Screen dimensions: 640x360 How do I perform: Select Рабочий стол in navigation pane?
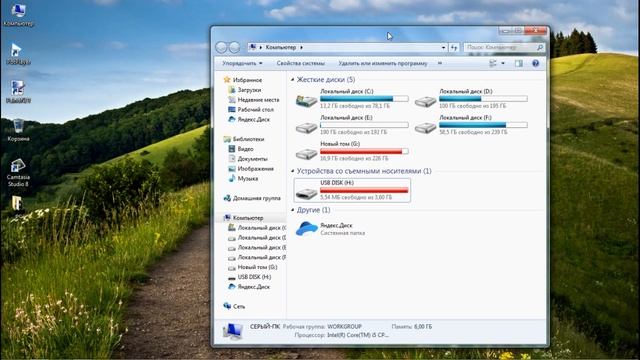(x=256, y=109)
